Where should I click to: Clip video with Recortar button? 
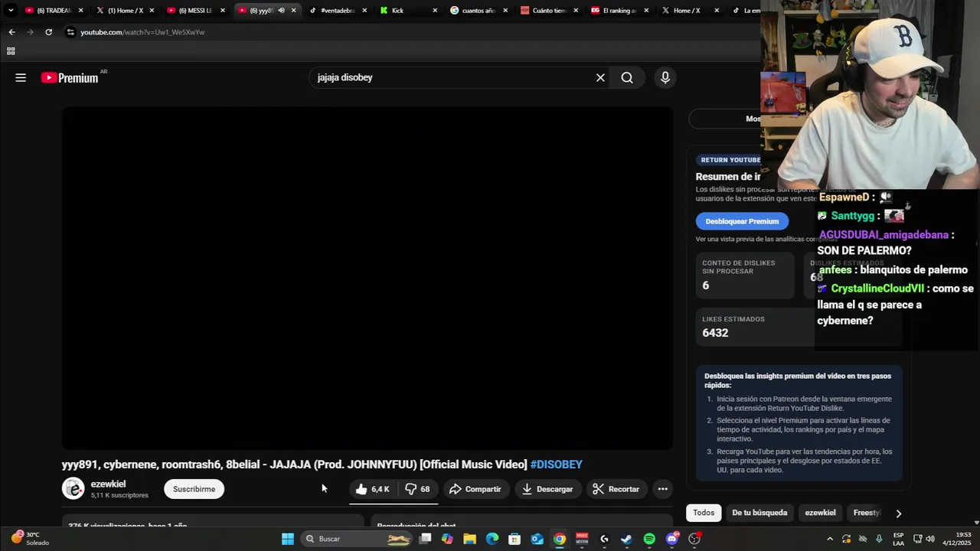(616, 489)
